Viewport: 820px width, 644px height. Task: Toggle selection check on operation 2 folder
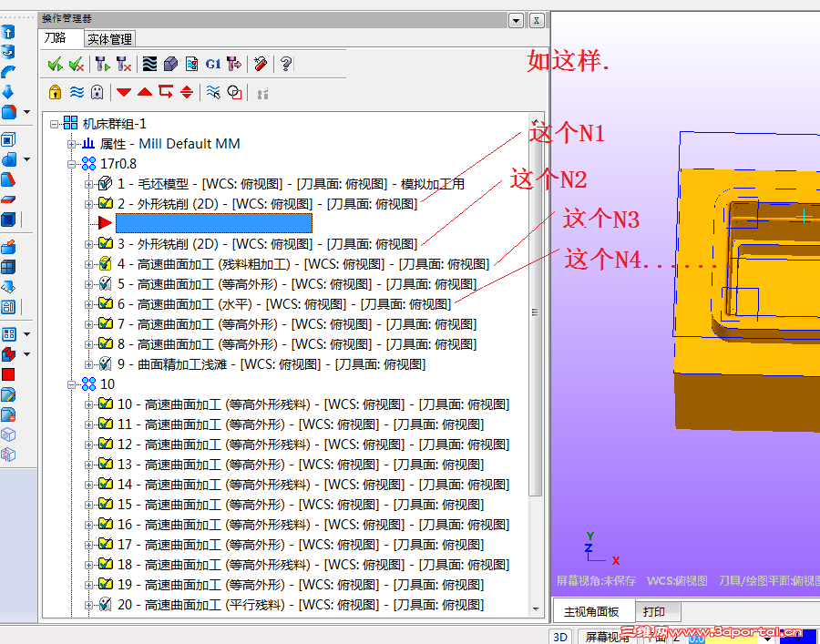click(105, 203)
